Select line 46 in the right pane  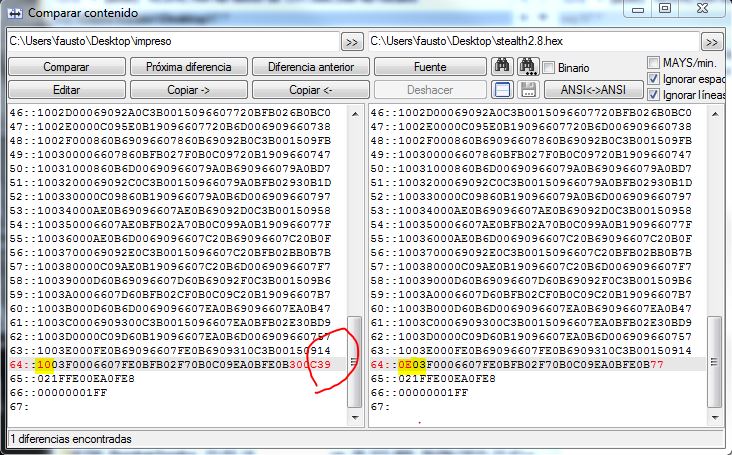pyautogui.click(x=531, y=112)
